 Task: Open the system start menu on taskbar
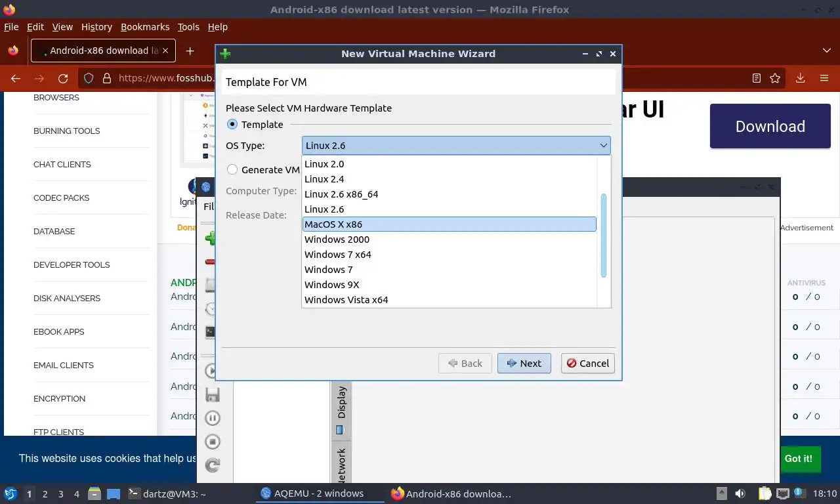[x=10, y=493]
